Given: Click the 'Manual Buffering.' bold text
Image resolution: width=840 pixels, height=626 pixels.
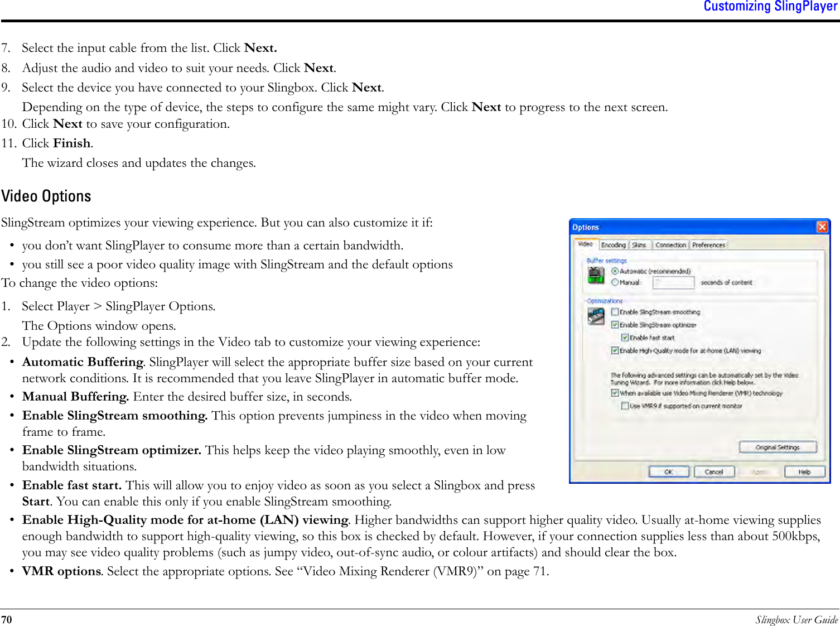Looking at the screenshot, I should pyautogui.click(x=76, y=396).
